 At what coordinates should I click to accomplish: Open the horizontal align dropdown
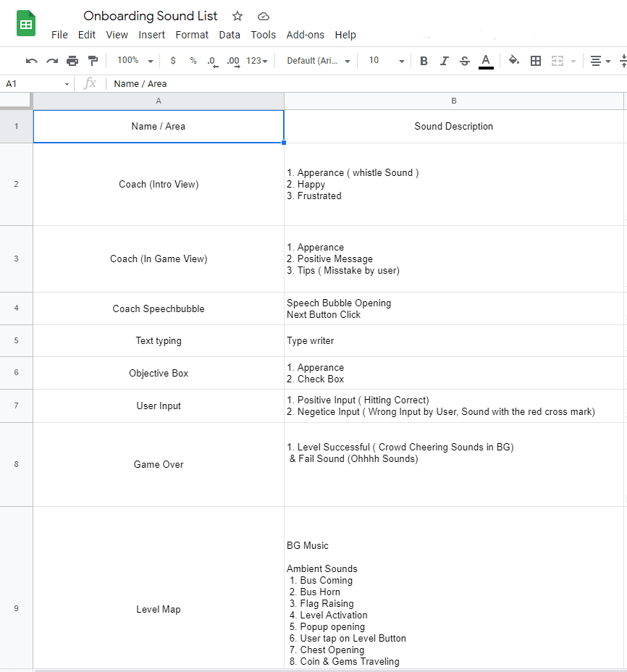[x=600, y=61]
